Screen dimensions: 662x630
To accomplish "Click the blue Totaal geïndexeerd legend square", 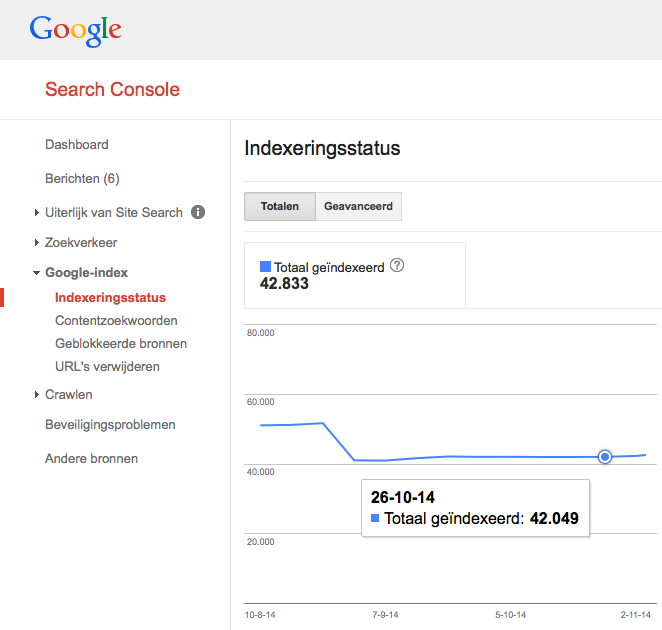I will point(265,267).
